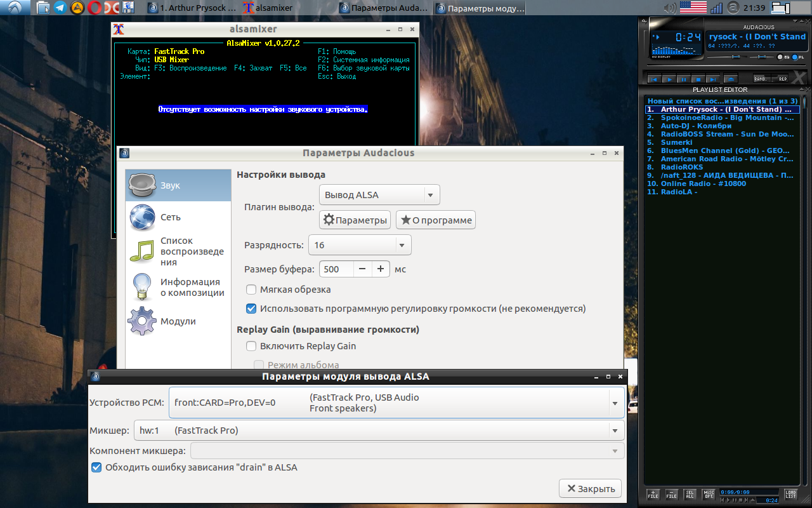Screen dimensions: 812x508
Task: Enable the Включить Replay Gain checkbox
Action: point(251,346)
